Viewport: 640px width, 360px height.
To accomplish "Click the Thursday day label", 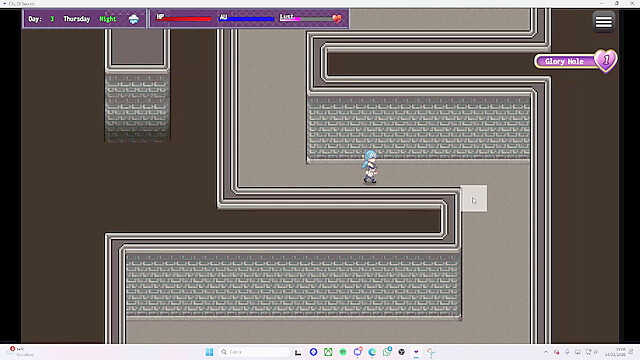I will pyautogui.click(x=77, y=19).
